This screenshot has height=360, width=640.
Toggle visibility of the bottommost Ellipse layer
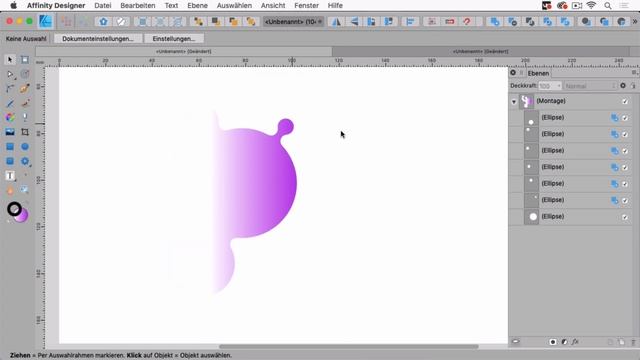click(625, 217)
